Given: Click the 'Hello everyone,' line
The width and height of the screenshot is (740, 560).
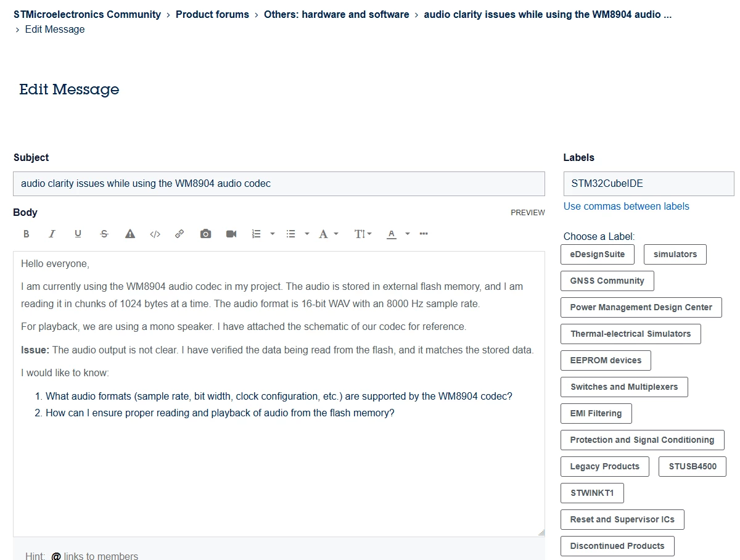Looking at the screenshot, I should [x=55, y=264].
